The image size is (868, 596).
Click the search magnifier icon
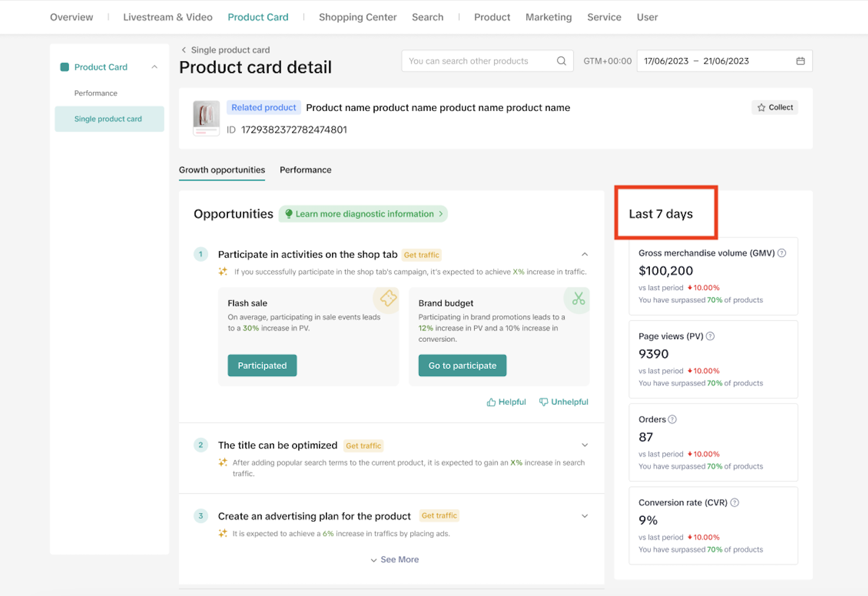pos(561,61)
